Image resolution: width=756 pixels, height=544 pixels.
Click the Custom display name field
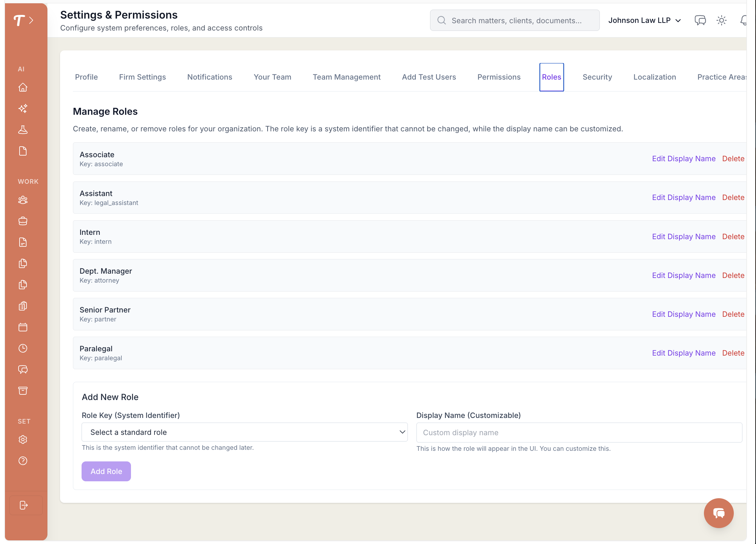coord(579,432)
